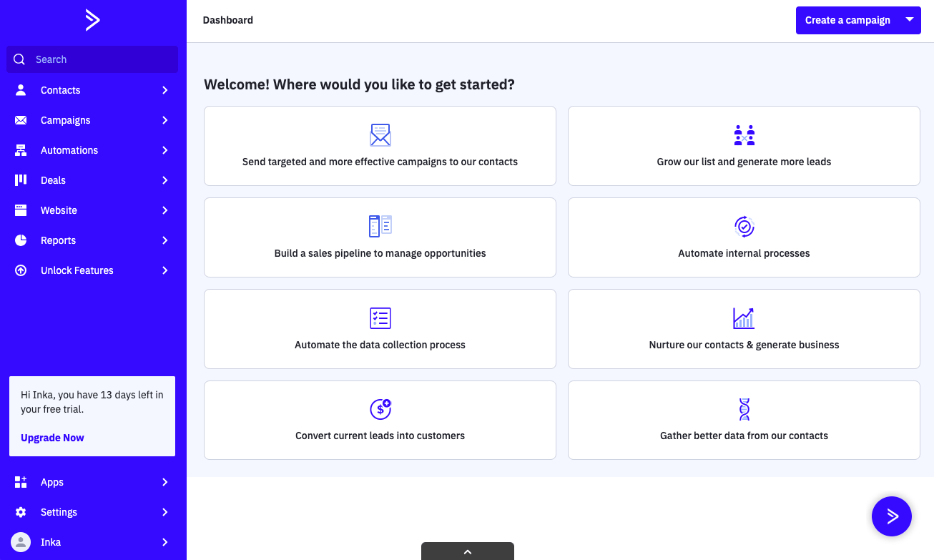This screenshot has height=560, width=934.
Task: Click into the sidebar Search field
Action: pyautogui.click(x=92, y=59)
